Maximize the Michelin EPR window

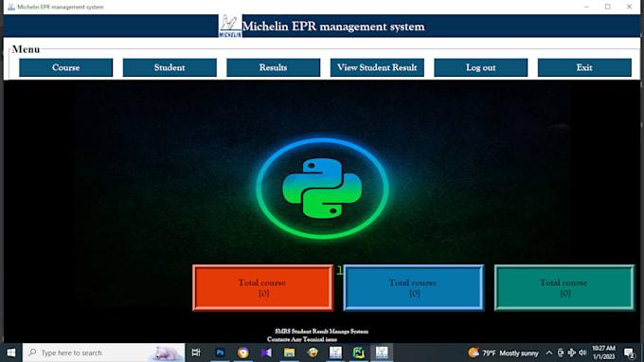coord(607,7)
